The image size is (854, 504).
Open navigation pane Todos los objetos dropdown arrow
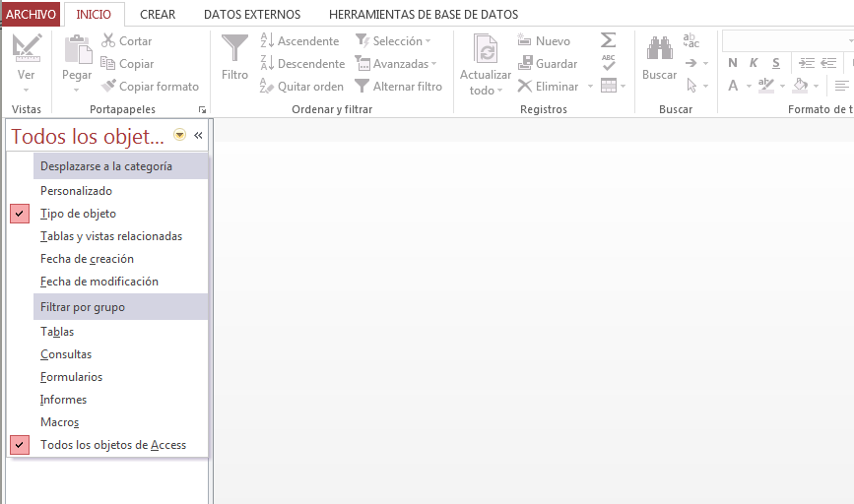[179, 136]
